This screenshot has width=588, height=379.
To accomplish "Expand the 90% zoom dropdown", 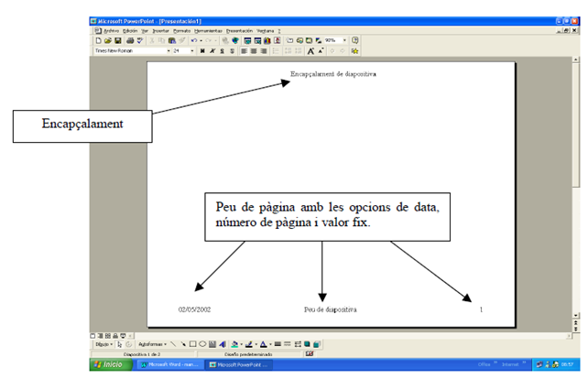I will (x=344, y=40).
